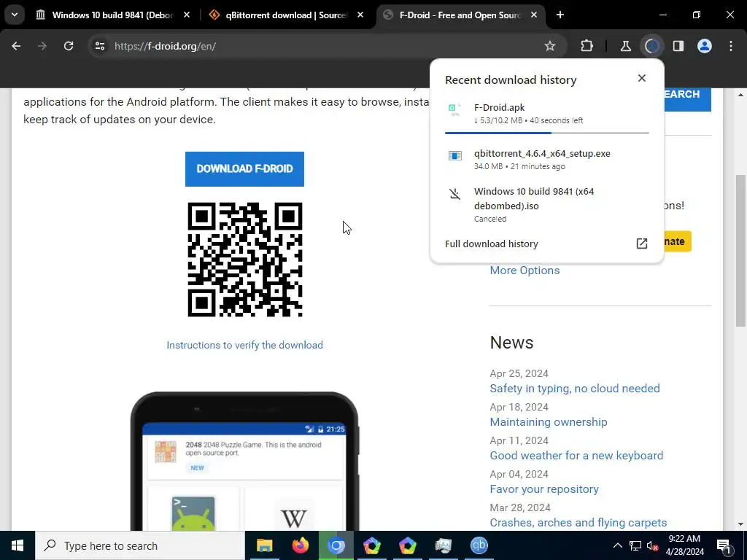This screenshot has height=560, width=747.
Task: Open qbittorrent_4.6.4_x64_setup.exe download entry
Action: point(547,160)
